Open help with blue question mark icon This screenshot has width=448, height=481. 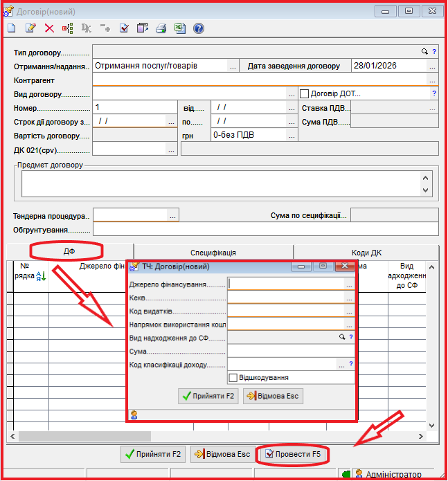point(199,28)
